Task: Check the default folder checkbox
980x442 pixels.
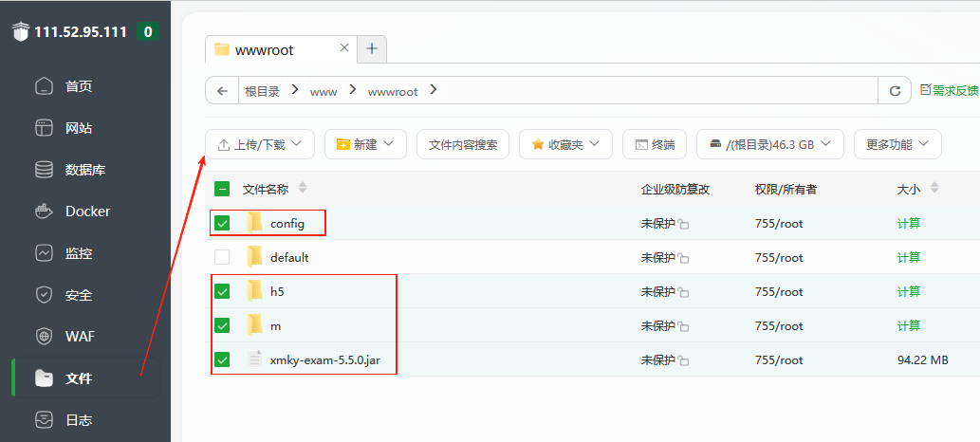Action: click(222, 257)
